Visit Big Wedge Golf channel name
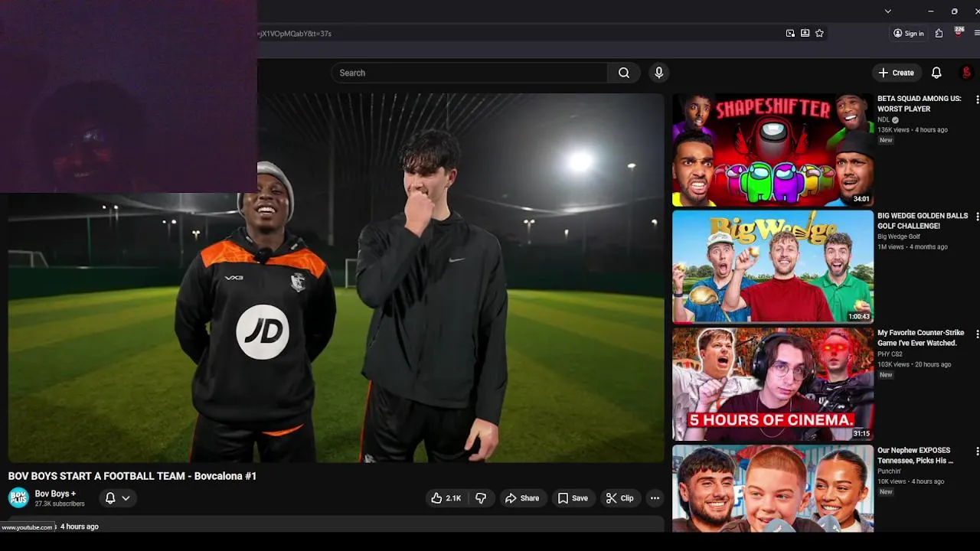 [x=899, y=236]
